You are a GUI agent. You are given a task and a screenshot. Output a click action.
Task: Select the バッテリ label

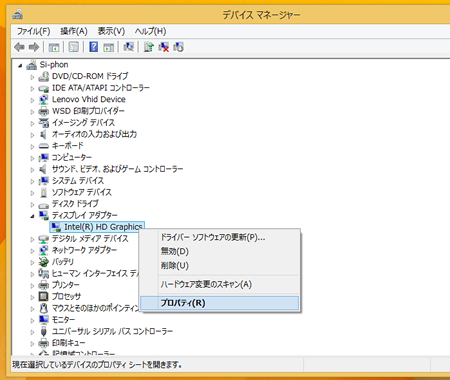coord(63,262)
